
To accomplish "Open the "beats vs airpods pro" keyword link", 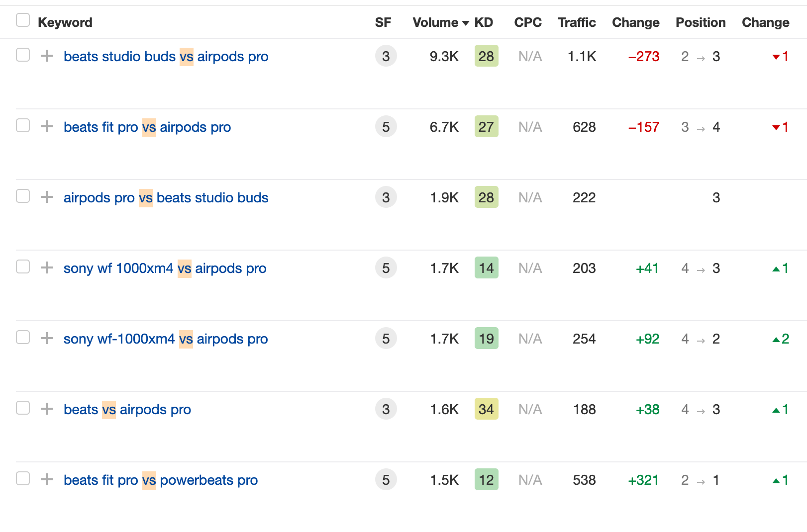I will (127, 409).
